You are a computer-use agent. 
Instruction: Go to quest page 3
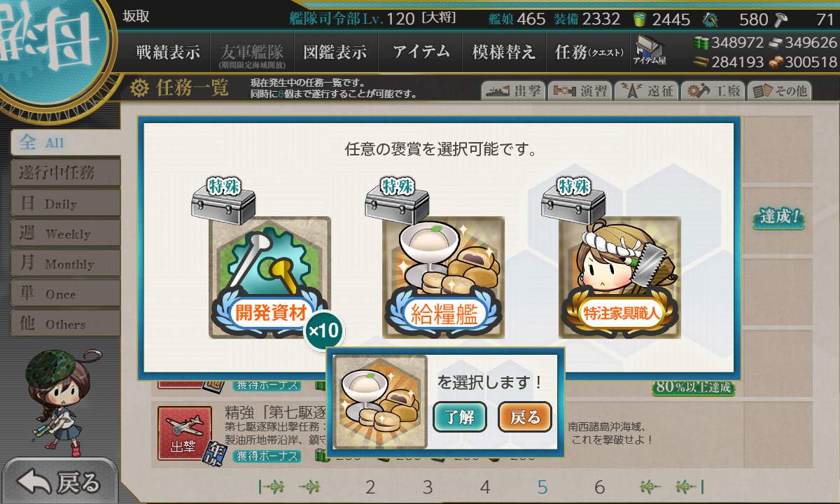(x=428, y=487)
